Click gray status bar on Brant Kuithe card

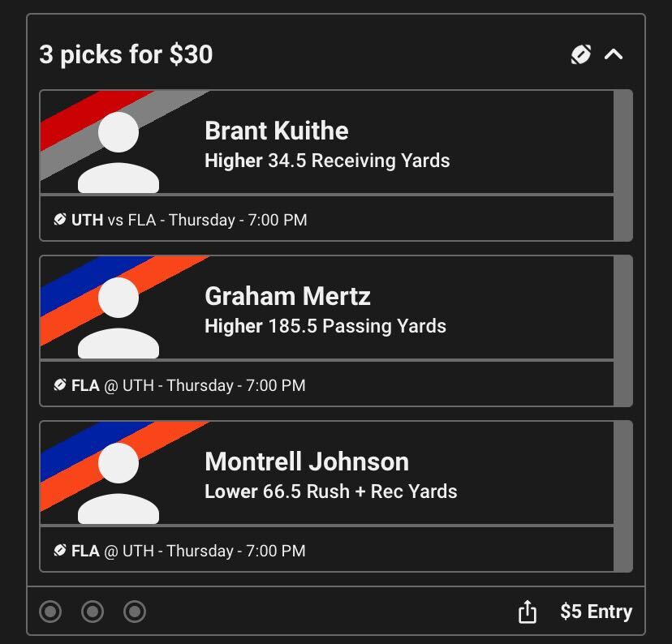coord(623,165)
